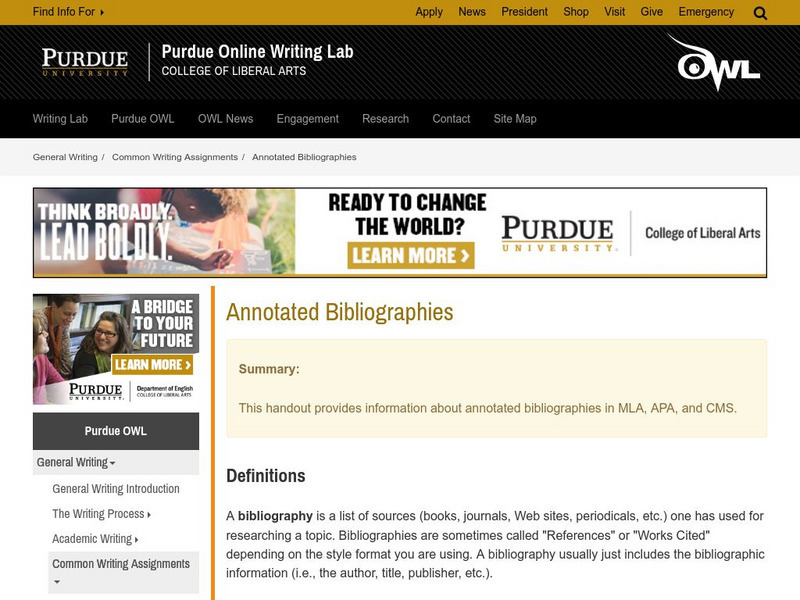Collapse Common Writing Assignments in sidebar
The width and height of the screenshot is (800, 600).
click(123, 572)
